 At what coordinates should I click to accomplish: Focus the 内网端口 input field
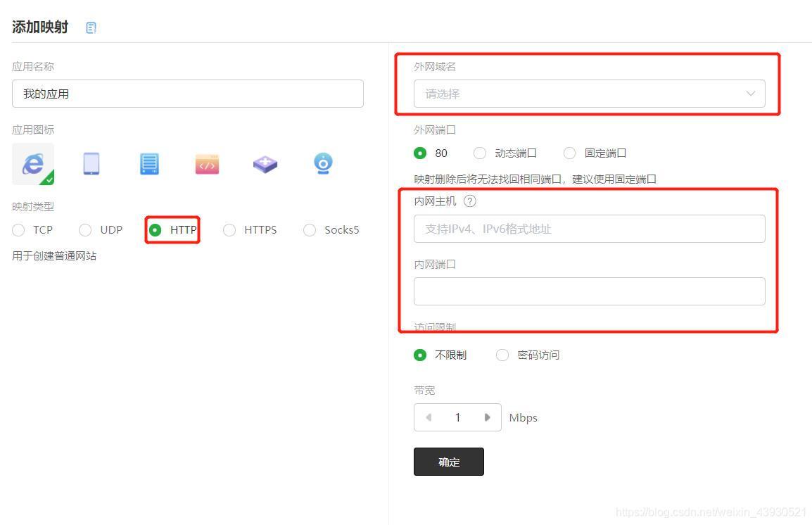click(x=590, y=291)
